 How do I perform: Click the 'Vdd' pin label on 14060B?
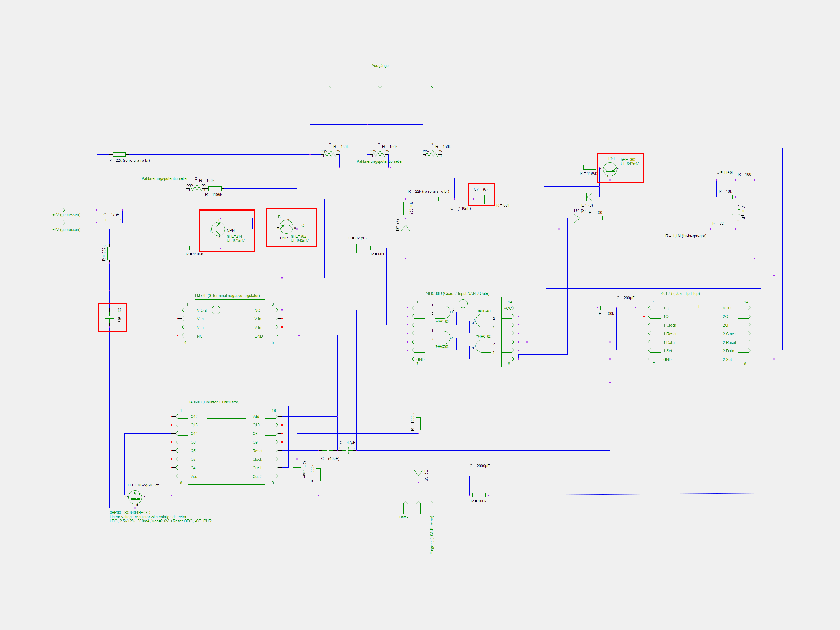coord(256,417)
